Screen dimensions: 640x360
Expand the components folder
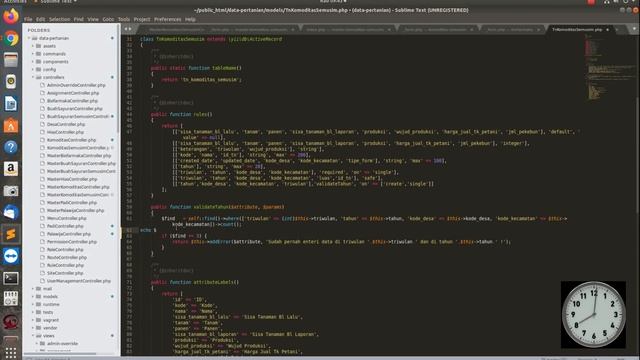pyautogui.click(x=33, y=62)
